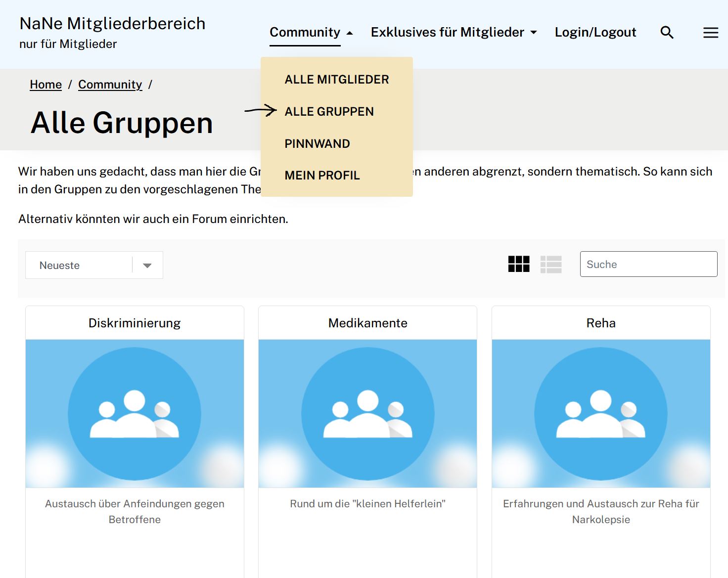Open the search with the magnifier icon

click(667, 33)
